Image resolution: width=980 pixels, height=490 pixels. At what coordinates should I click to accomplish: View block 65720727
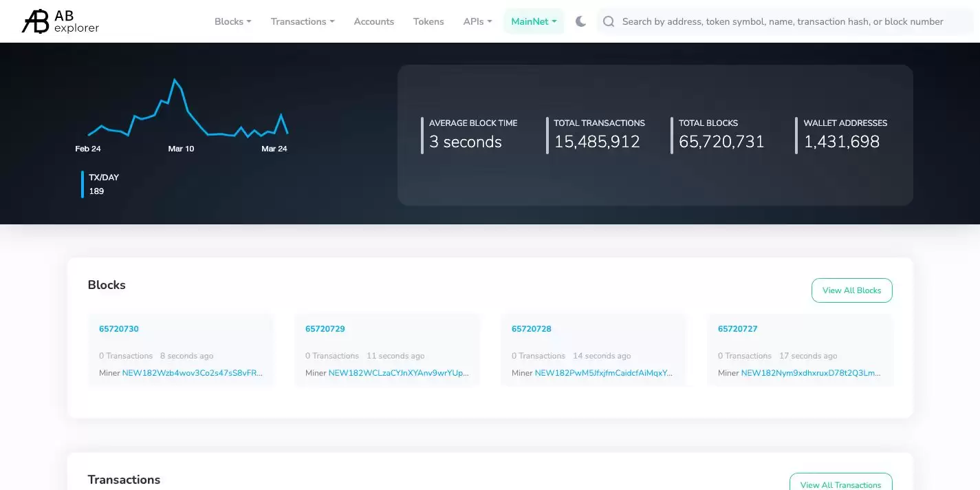(738, 329)
